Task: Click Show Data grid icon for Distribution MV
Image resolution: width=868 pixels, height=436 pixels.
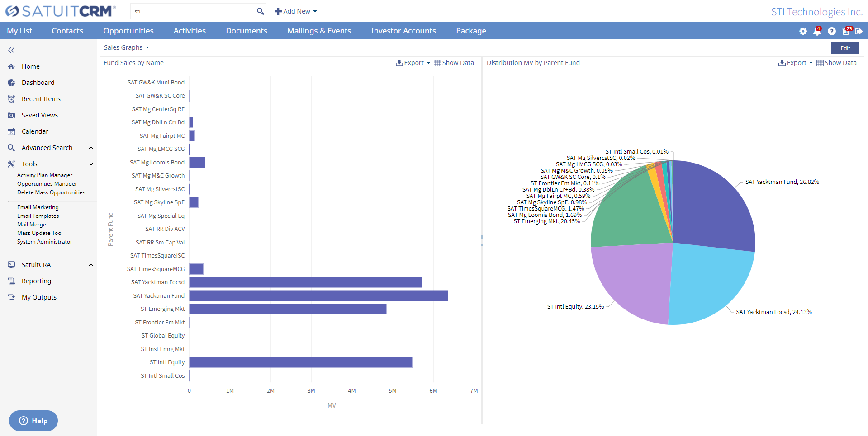Action: (x=820, y=63)
